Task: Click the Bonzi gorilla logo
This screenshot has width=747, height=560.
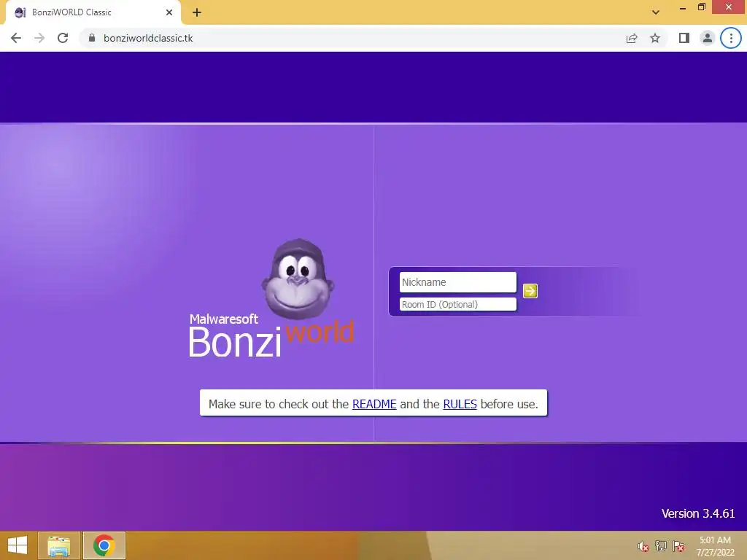Action: click(298, 279)
